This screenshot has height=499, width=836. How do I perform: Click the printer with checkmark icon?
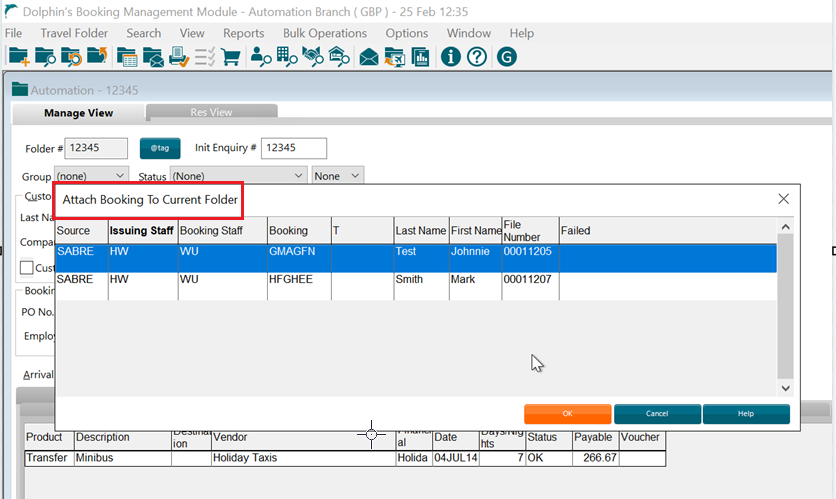[x=179, y=57]
